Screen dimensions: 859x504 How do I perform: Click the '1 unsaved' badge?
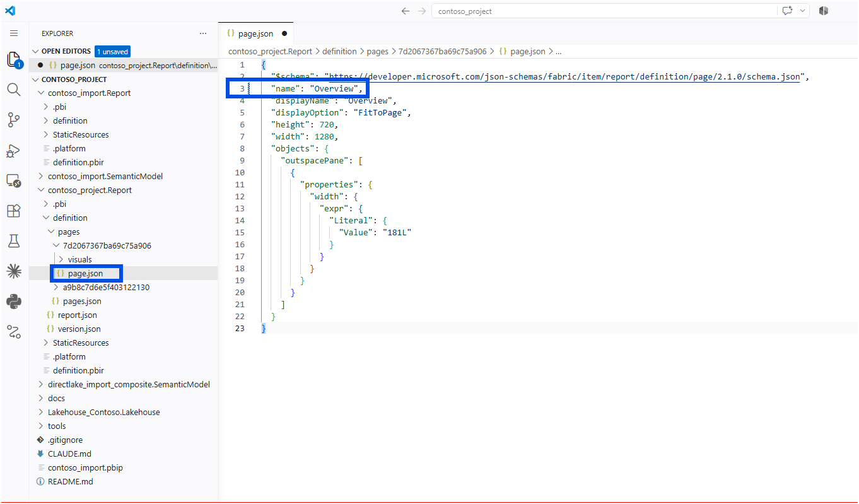[112, 51]
